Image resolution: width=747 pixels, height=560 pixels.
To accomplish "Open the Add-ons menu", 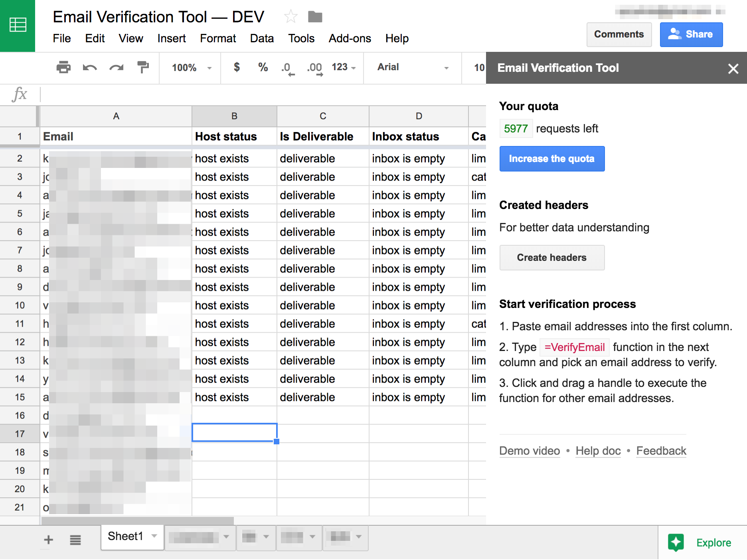I will click(350, 38).
